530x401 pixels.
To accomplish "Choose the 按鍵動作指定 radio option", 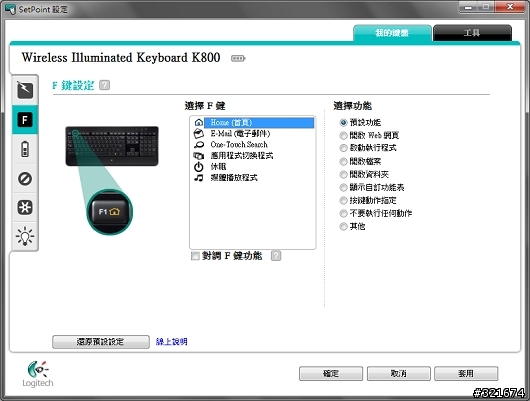I will tap(343, 200).
